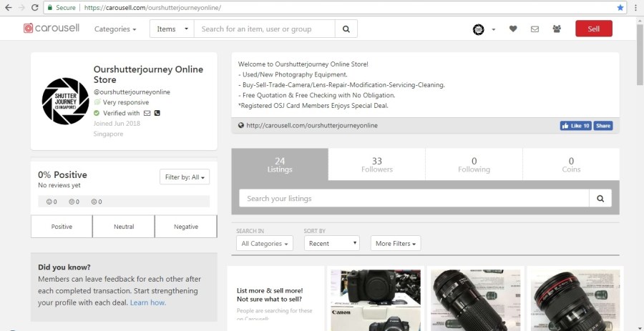The width and height of the screenshot is (644, 331).
Task: Open the likes heart icon
Action: tap(513, 29)
